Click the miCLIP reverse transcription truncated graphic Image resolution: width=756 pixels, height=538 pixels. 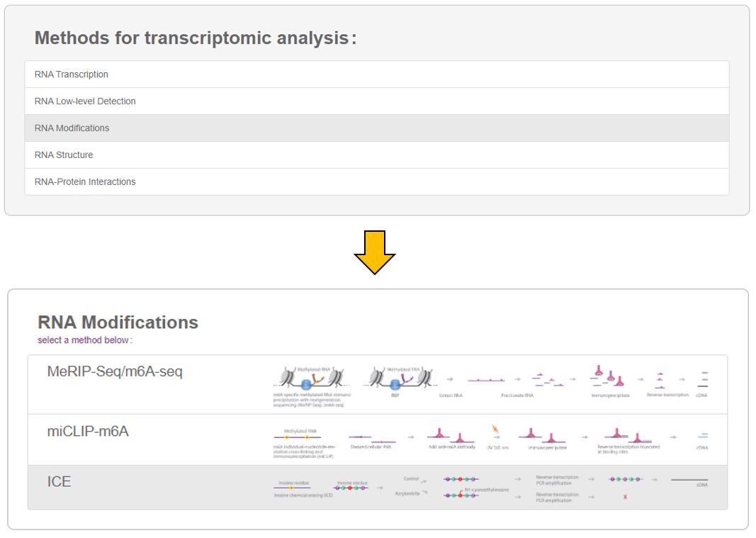(x=628, y=435)
